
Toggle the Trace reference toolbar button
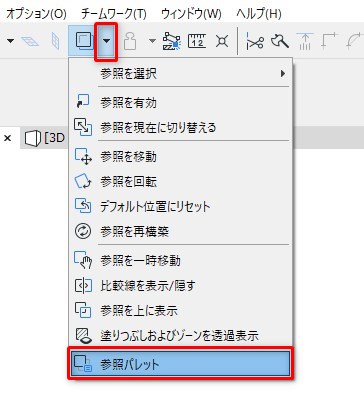pyautogui.click(x=83, y=41)
